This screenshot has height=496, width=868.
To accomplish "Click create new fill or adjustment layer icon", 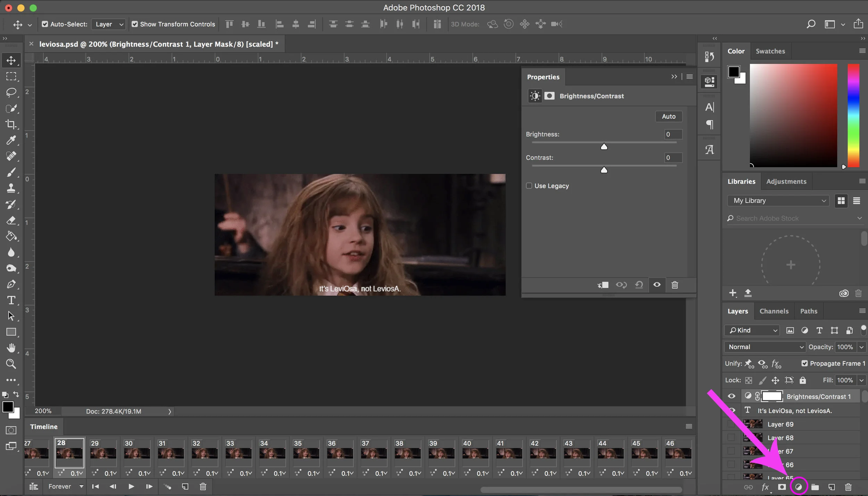I will [x=799, y=487].
